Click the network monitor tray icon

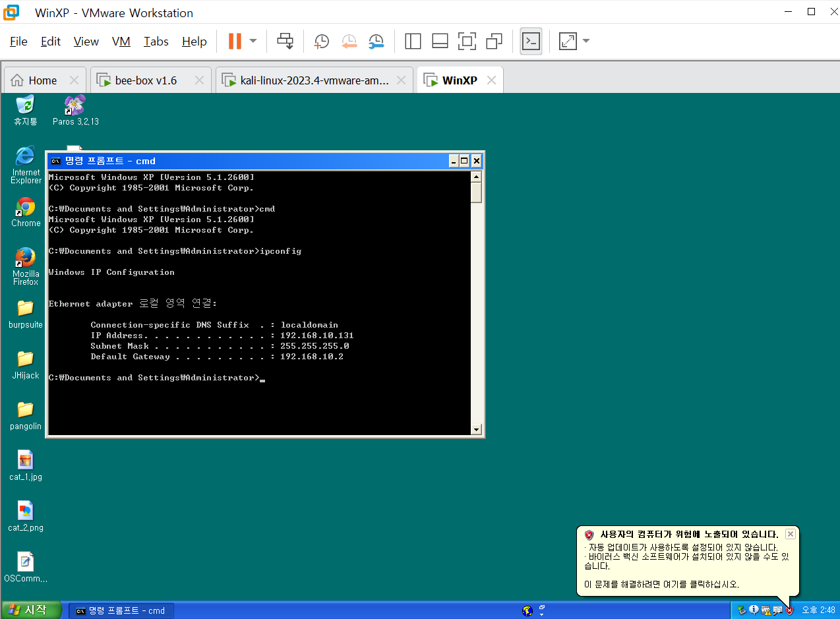pyautogui.click(x=777, y=610)
